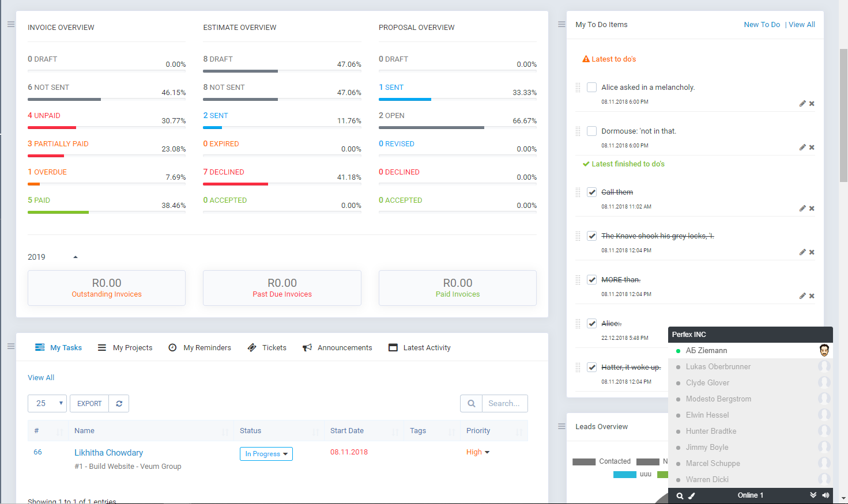Screen dimensions: 848x504
Task: Switch to the Latest Activity tab
Action: pyautogui.click(x=420, y=347)
